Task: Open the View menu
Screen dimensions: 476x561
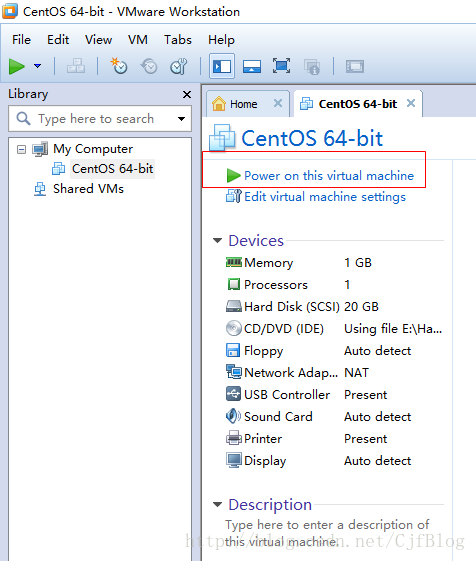Action: [98, 40]
